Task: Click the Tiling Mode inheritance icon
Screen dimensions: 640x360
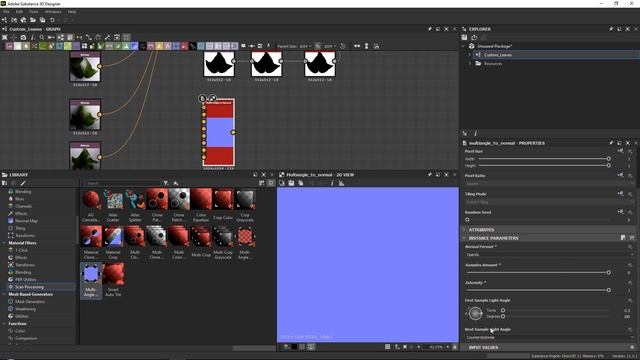Action: tap(620, 193)
